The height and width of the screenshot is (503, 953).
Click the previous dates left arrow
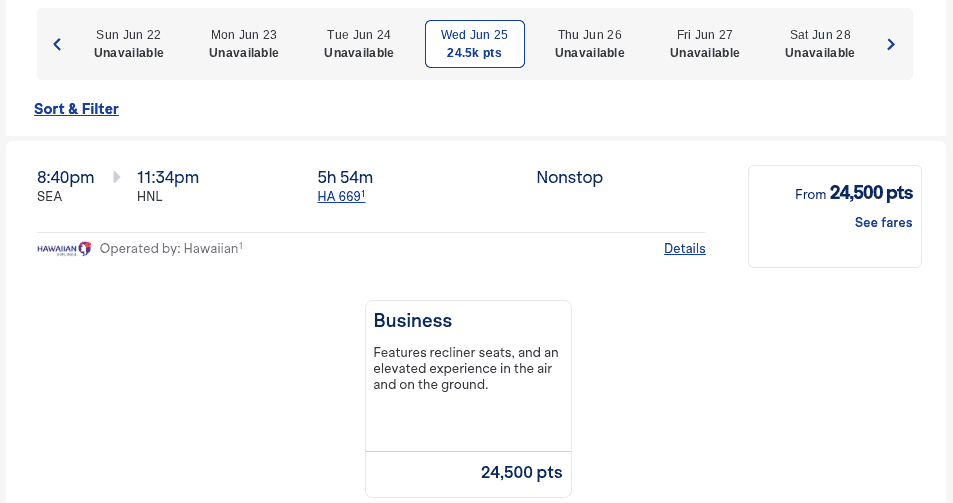tap(57, 44)
